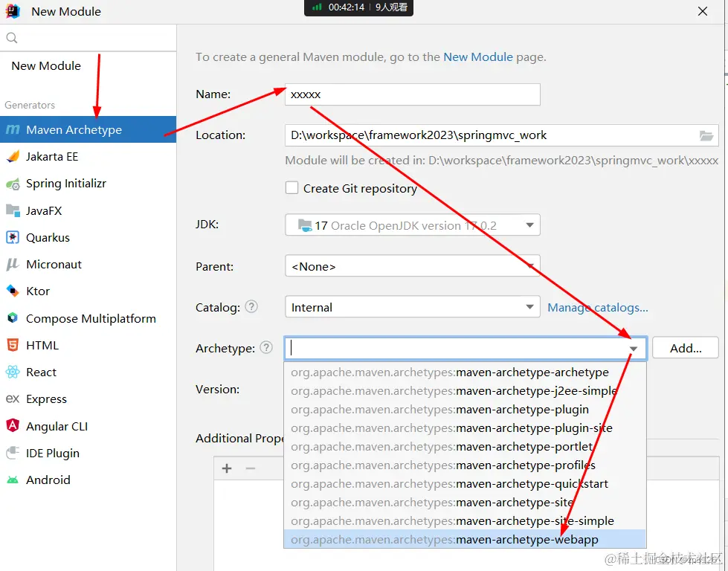Open the JDK dropdown

click(x=412, y=225)
